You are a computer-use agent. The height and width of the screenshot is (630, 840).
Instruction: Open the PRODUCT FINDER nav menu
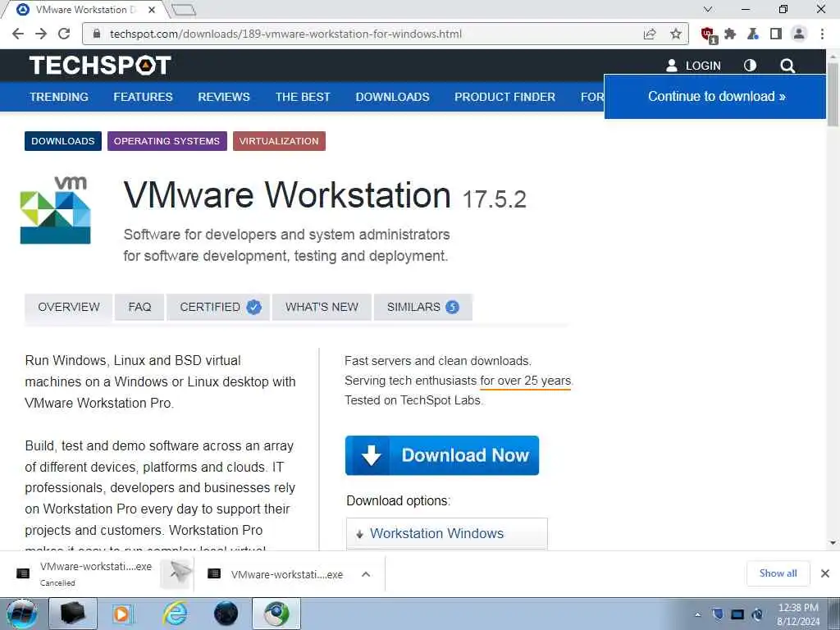[504, 97]
